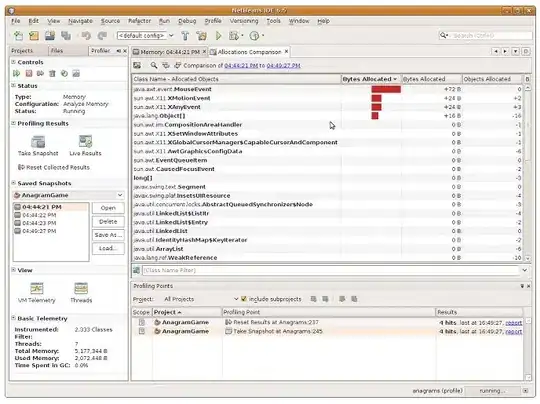Collapse the Profiling Results section

[13, 123]
